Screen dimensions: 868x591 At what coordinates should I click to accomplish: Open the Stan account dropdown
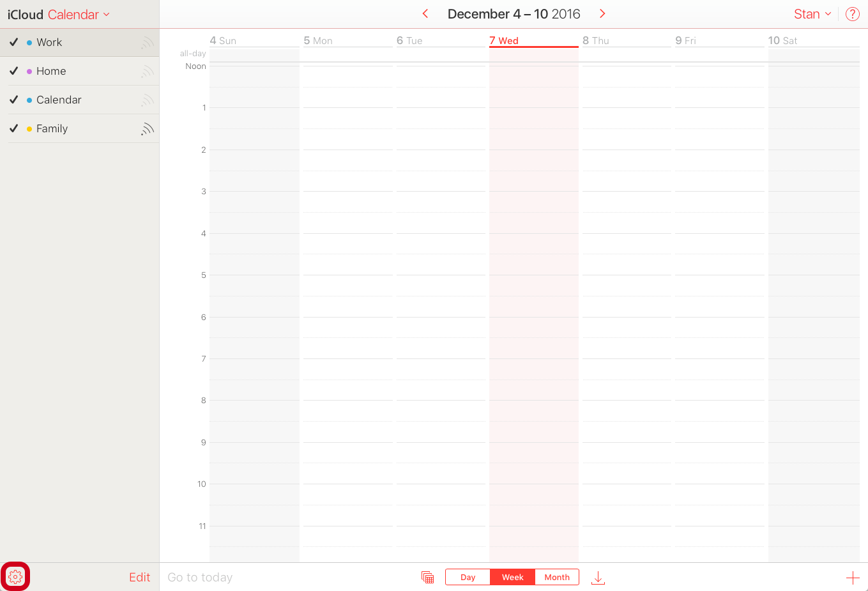(812, 13)
